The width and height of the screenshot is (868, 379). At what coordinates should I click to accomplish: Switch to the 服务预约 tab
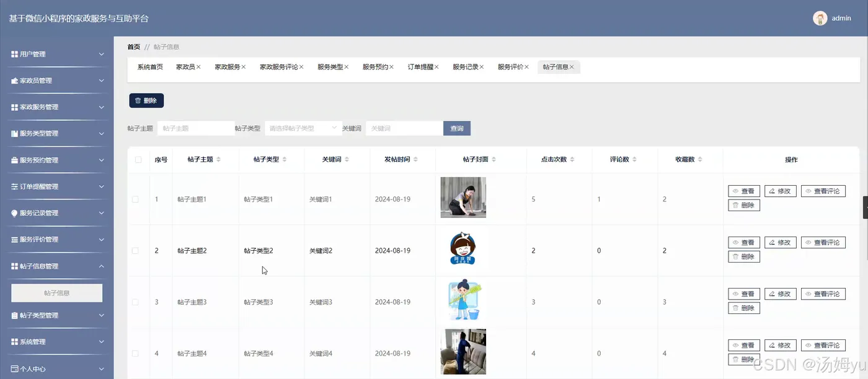pos(375,67)
